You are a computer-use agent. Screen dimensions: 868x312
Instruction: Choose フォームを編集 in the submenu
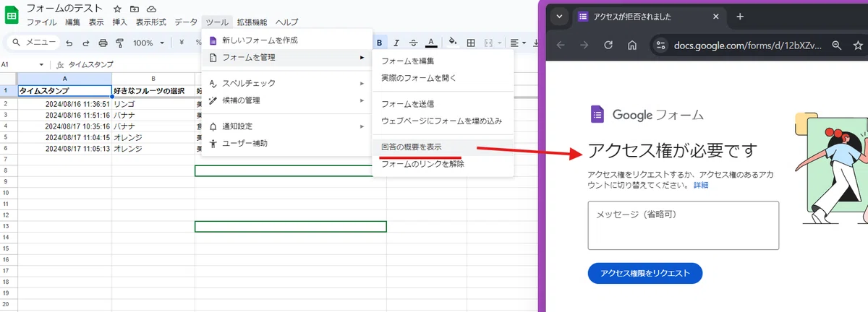pyautogui.click(x=443, y=61)
